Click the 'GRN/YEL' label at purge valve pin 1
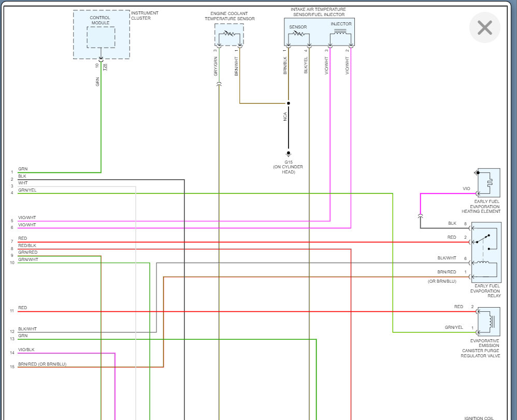Image resolution: width=517 pixels, height=420 pixels. click(454, 327)
